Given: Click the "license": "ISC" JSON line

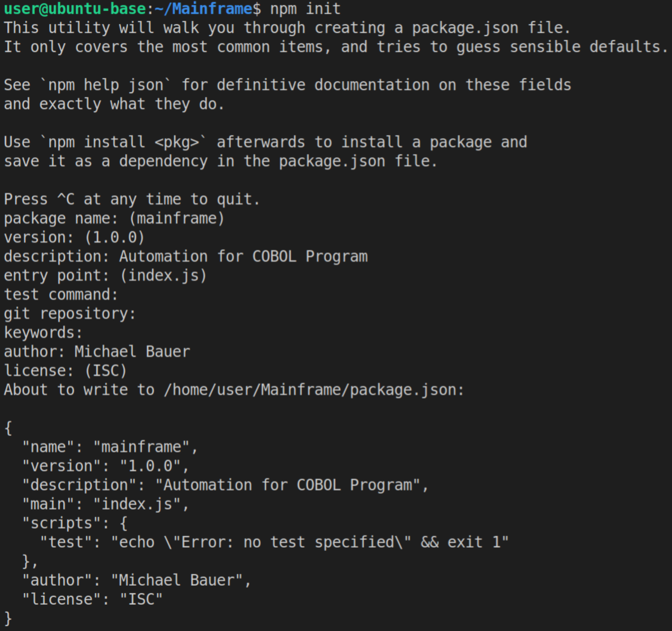Looking at the screenshot, I should [92, 599].
